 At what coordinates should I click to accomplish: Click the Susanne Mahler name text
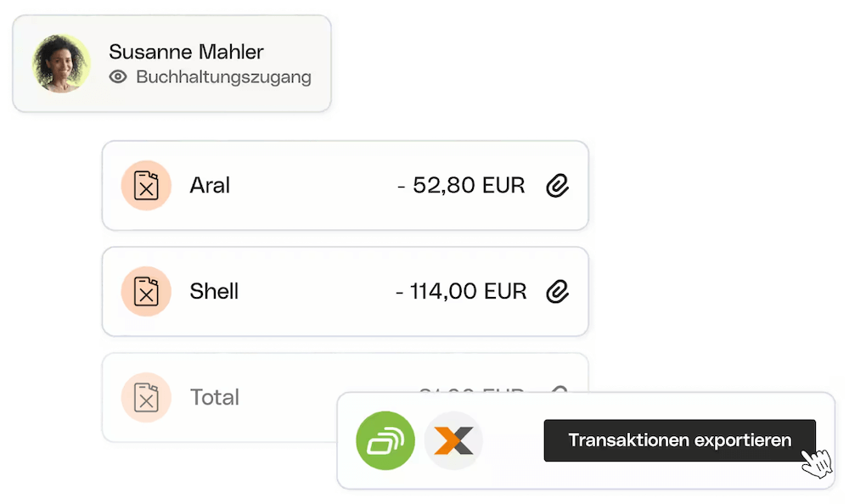[186, 52]
